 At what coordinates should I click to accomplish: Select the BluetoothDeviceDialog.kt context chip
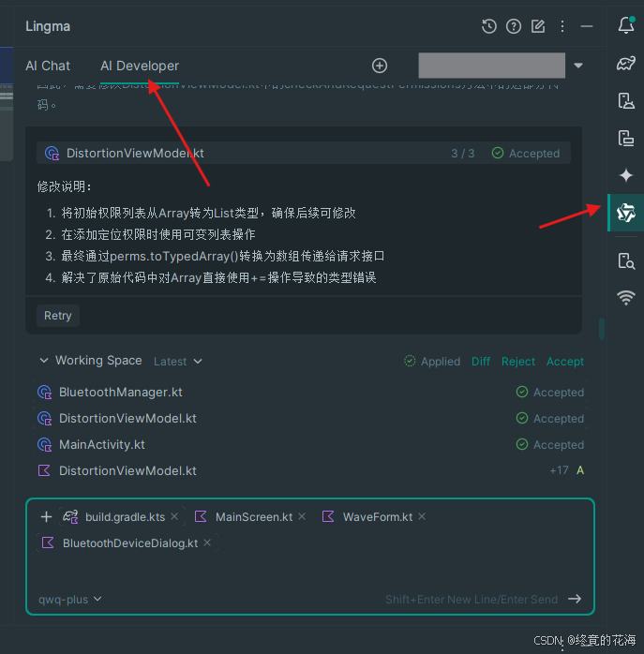127,543
